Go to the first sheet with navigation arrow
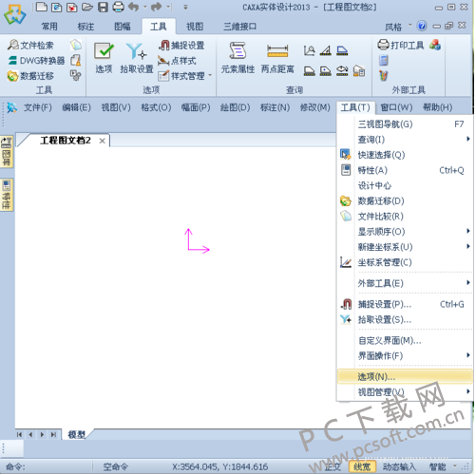 [19, 434]
